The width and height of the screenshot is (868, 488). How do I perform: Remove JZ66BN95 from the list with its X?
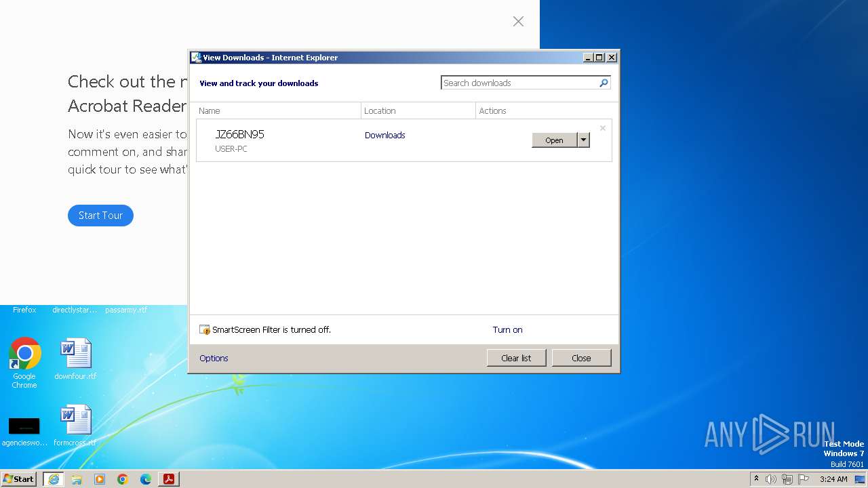pyautogui.click(x=602, y=128)
